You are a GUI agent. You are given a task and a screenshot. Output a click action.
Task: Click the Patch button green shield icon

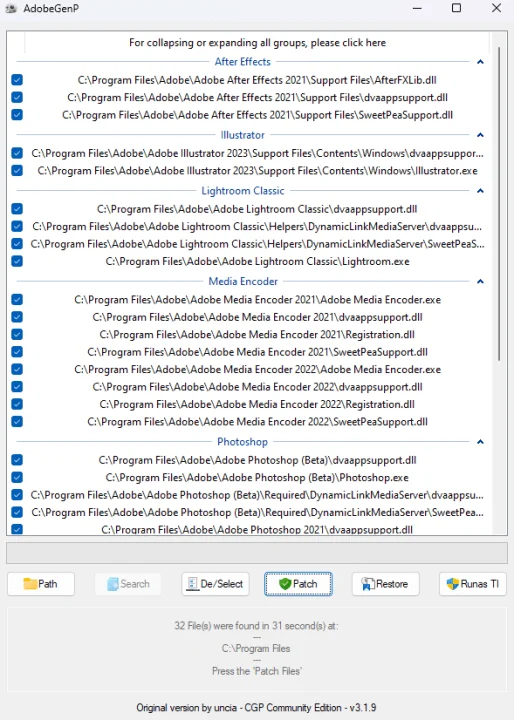(285, 584)
